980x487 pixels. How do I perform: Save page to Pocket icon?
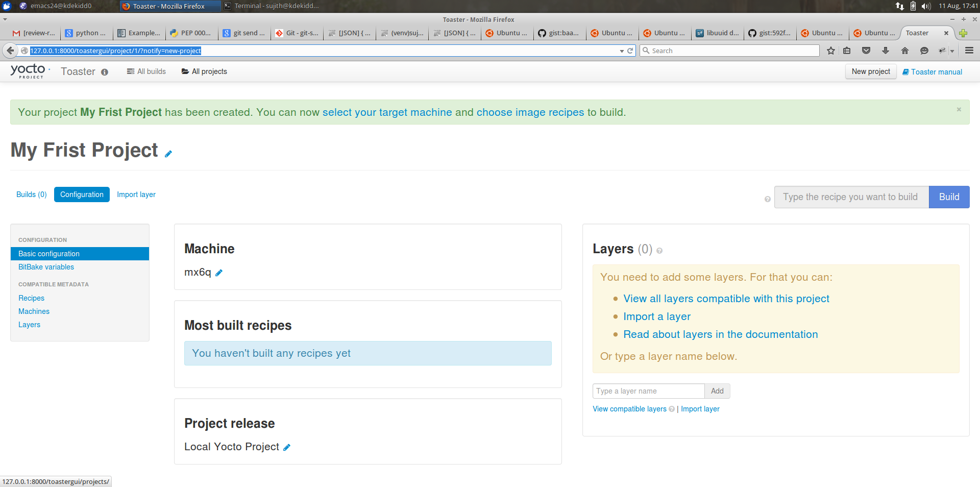(x=866, y=51)
